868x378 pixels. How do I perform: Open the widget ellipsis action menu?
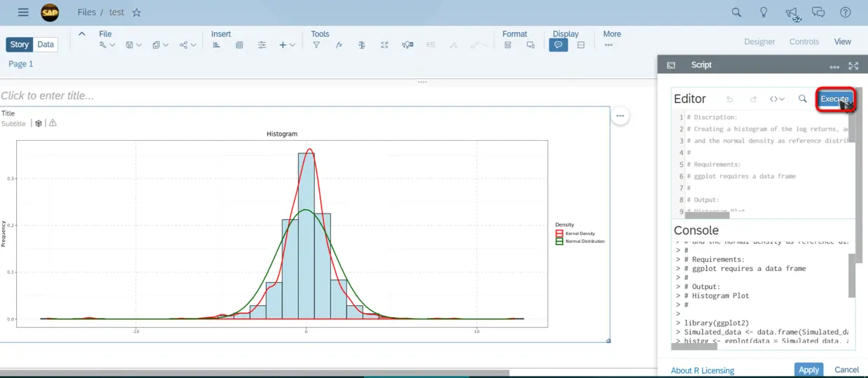[x=620, y=115]
